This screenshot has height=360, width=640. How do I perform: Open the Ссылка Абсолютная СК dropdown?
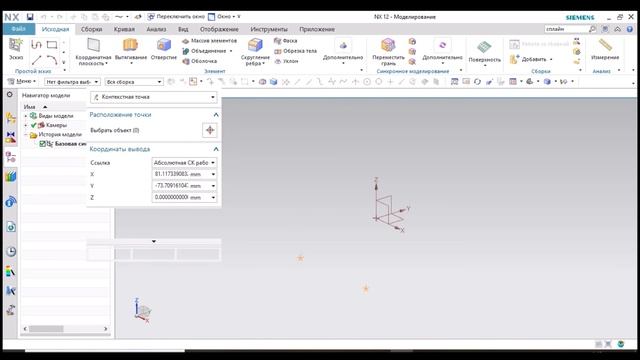[184, 162]
